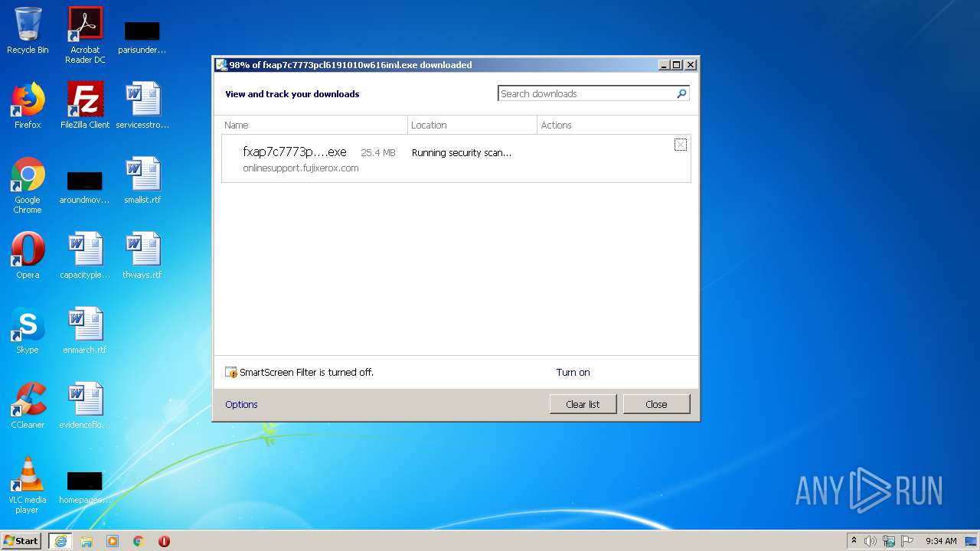Launch Acrobat Reader DC shortcut
The width and height of the screenshot is (980, 551).
click(85, 35)
